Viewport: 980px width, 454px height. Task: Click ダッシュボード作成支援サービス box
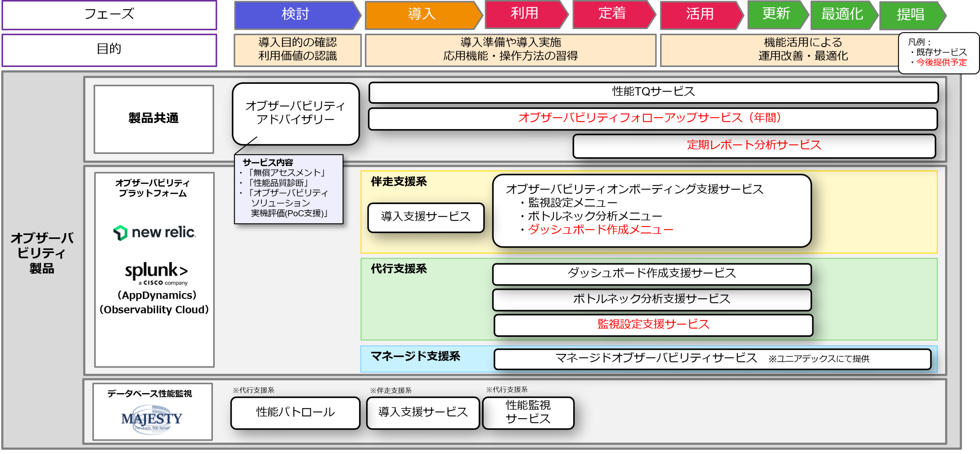652,274
